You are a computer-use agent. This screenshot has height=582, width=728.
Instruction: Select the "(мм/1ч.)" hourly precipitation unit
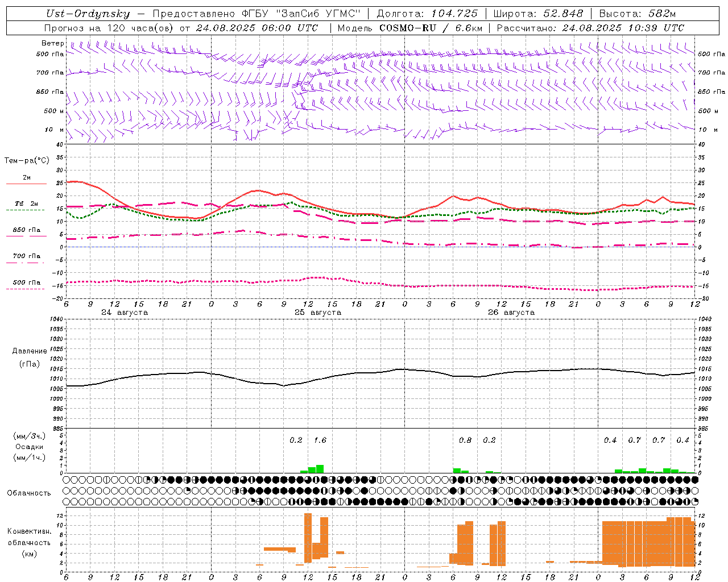tap(30, 458)
